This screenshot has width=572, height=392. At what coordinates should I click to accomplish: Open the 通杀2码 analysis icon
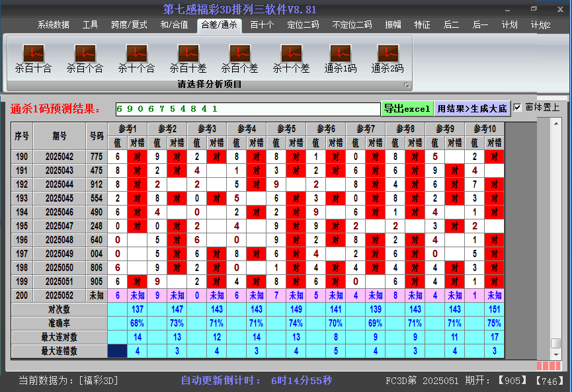(x=388, y=59)
